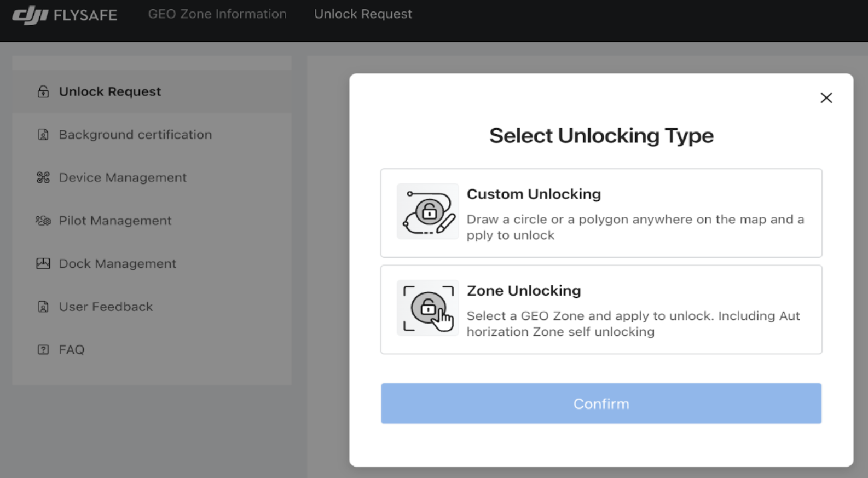The height and width of the screenshot is (478, 868).
Task: Click the FAQ question mark icon
Action: coord(43,349)
